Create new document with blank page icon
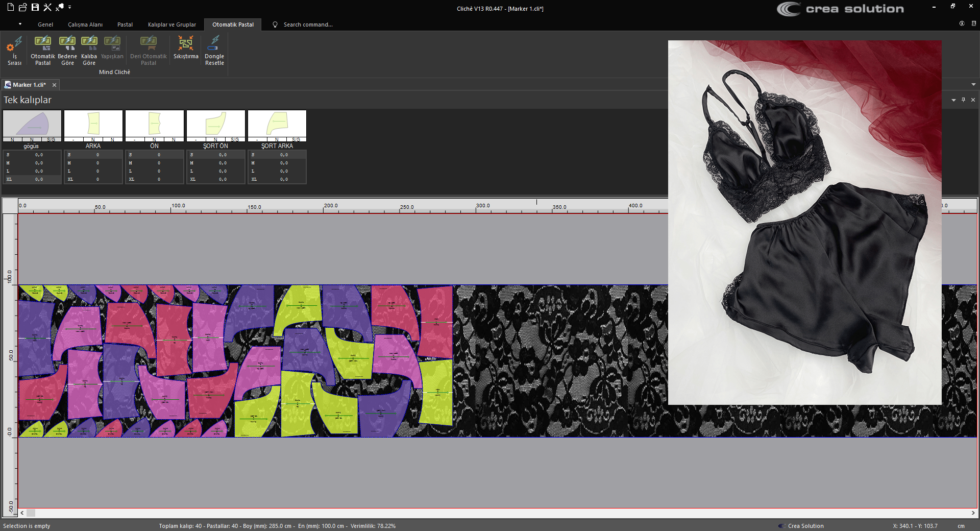This screenshot has width=980, height=531. coord(10,7)
